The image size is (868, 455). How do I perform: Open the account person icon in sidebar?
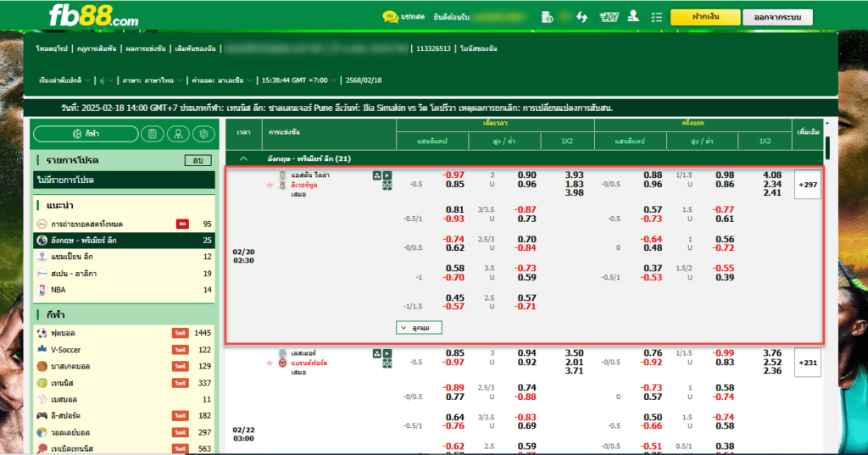click(178, 134)
